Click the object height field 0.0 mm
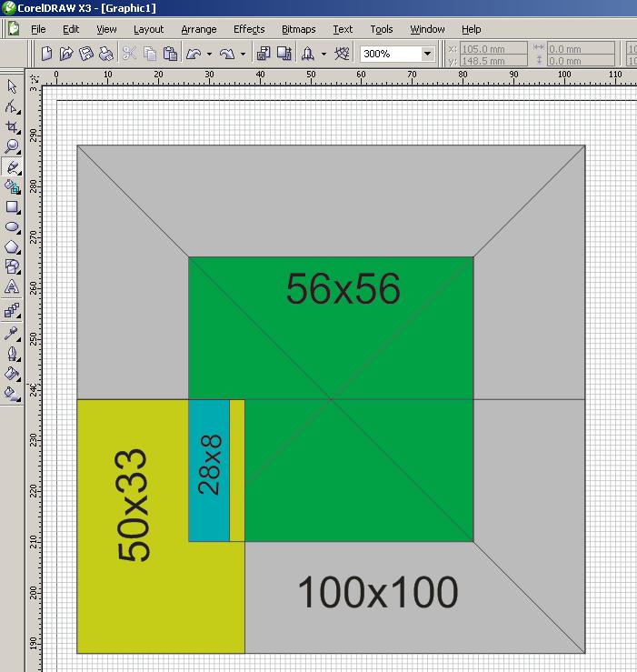Viewport: 637px width, 672px height. coord(581,60)
